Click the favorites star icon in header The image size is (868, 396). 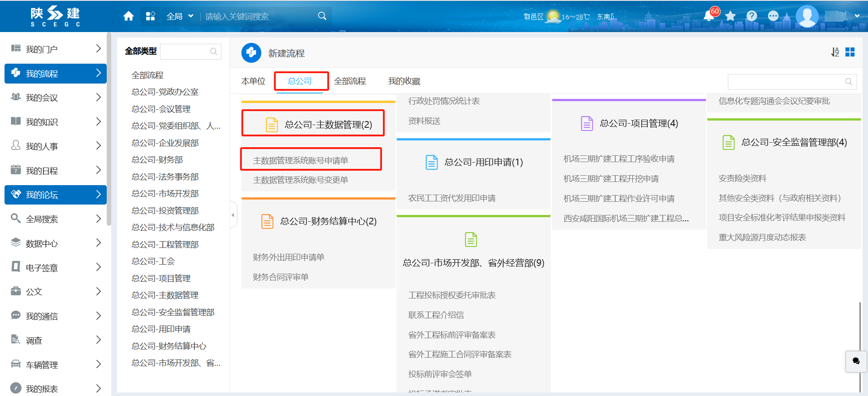click(730, 16)
